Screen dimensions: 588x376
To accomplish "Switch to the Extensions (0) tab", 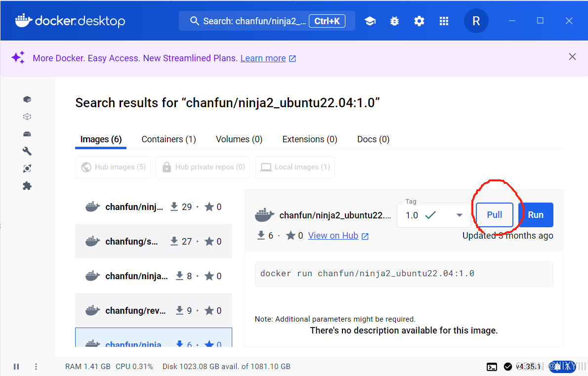I will (309, 139).
